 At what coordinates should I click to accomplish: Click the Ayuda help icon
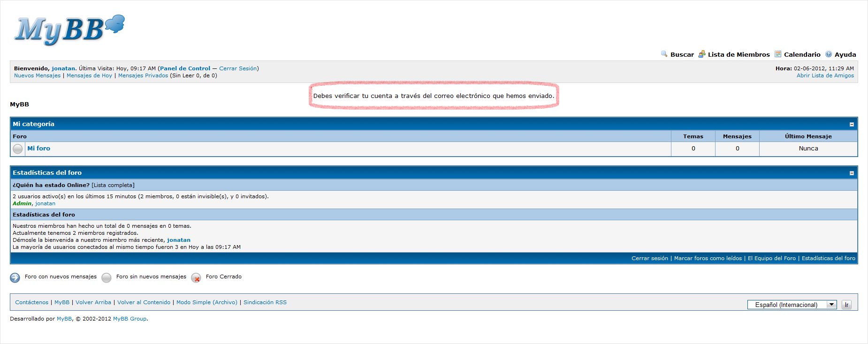828,54
